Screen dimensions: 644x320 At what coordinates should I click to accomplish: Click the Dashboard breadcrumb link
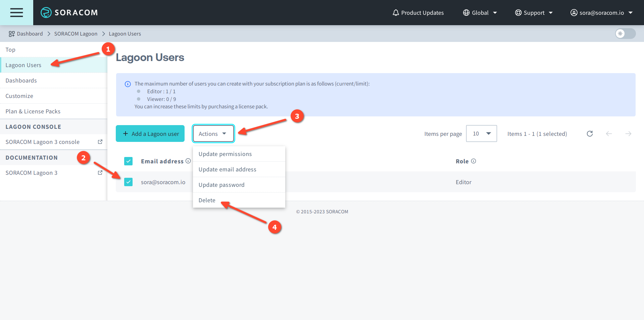tap(30, 34)
